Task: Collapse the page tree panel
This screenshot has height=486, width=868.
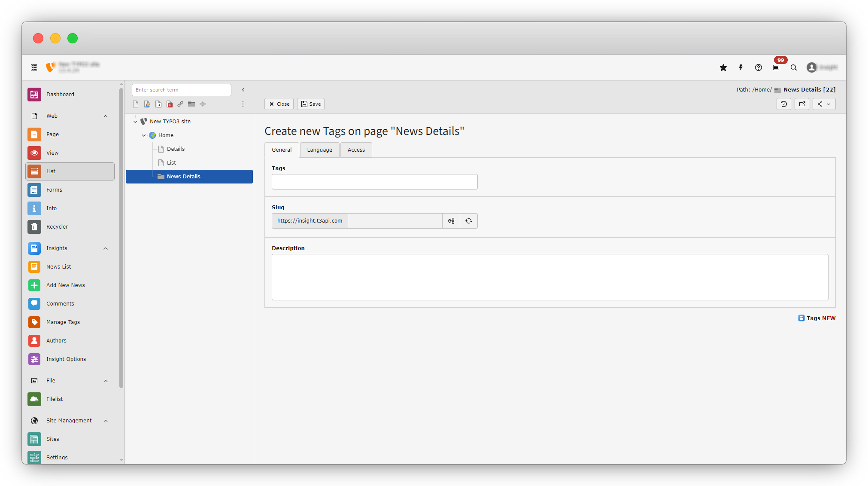Action: click(243, 90)
